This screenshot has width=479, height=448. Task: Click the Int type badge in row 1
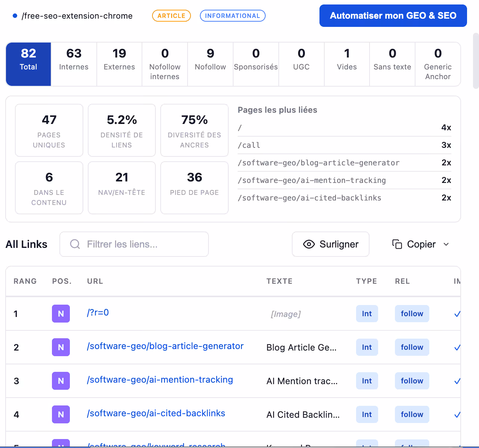tap(367, 314)
